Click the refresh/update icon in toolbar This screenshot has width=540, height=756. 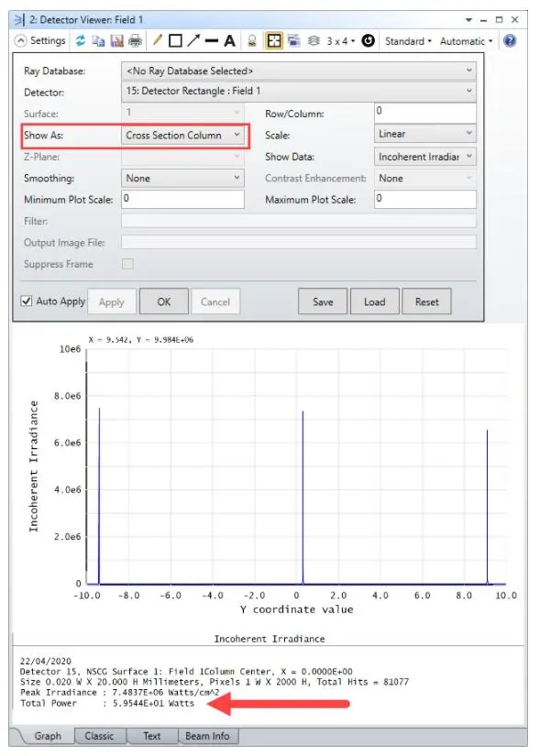80,41
